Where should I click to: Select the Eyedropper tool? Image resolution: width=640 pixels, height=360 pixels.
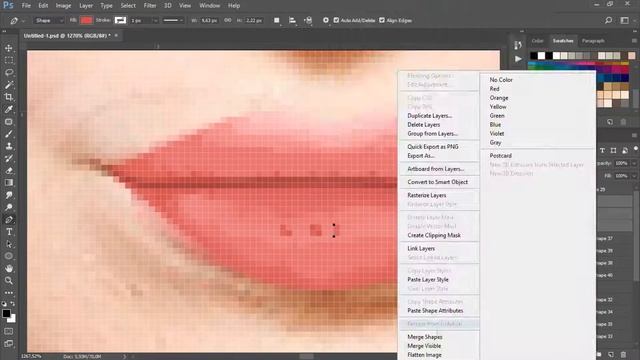click(9, 109)
